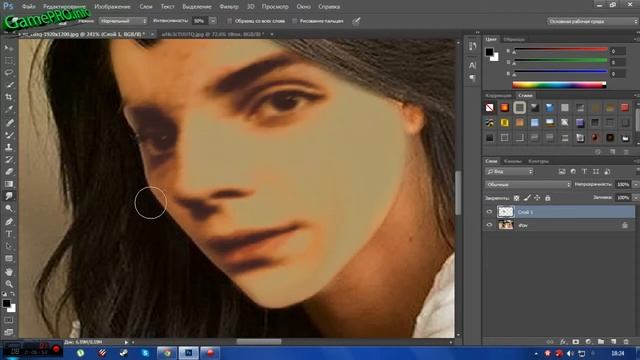Add a layer mask
640x360 pixels.
(x=576, y=342)
